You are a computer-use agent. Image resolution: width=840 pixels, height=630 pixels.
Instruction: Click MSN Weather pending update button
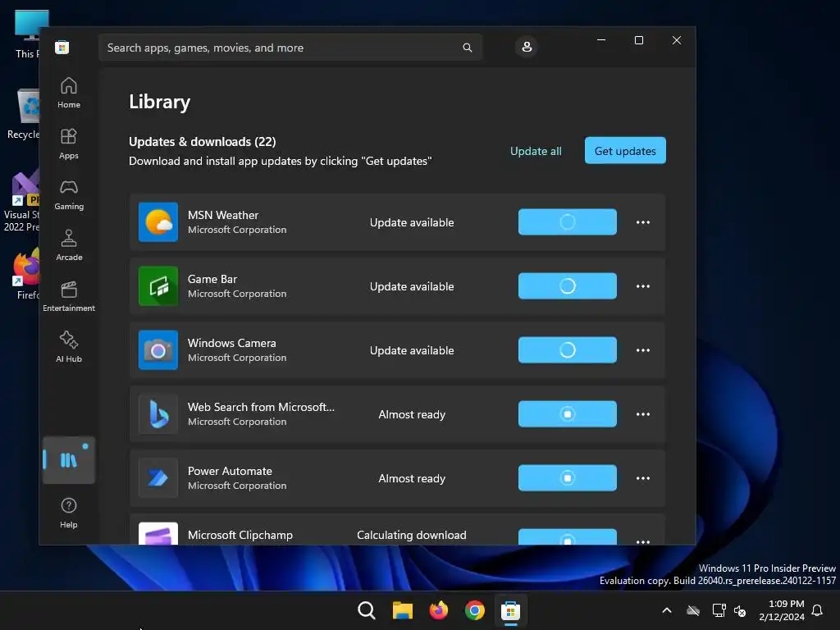point(568,221)
